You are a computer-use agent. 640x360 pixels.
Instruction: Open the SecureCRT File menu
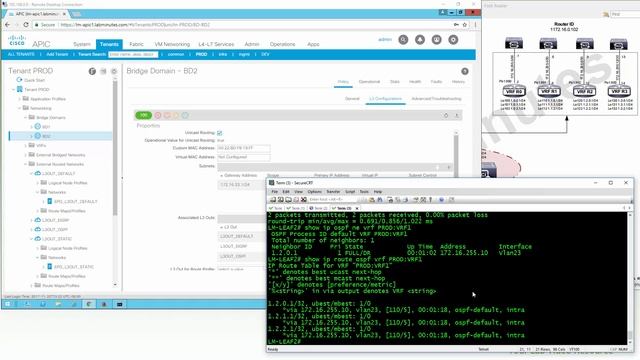(x=275, y=191)
